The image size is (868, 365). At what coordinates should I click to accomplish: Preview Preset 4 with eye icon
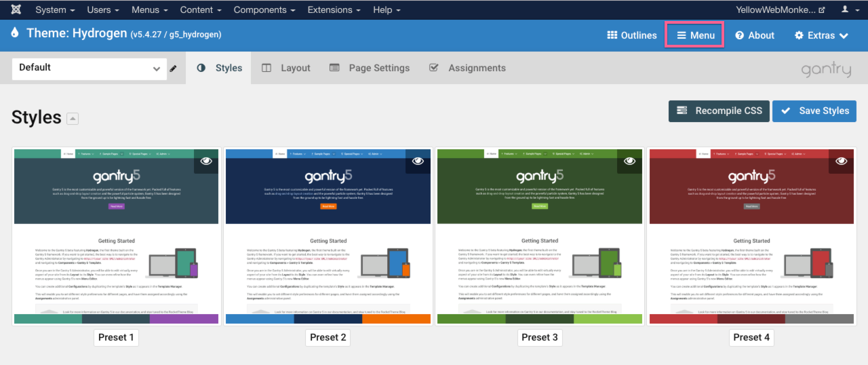842,161
